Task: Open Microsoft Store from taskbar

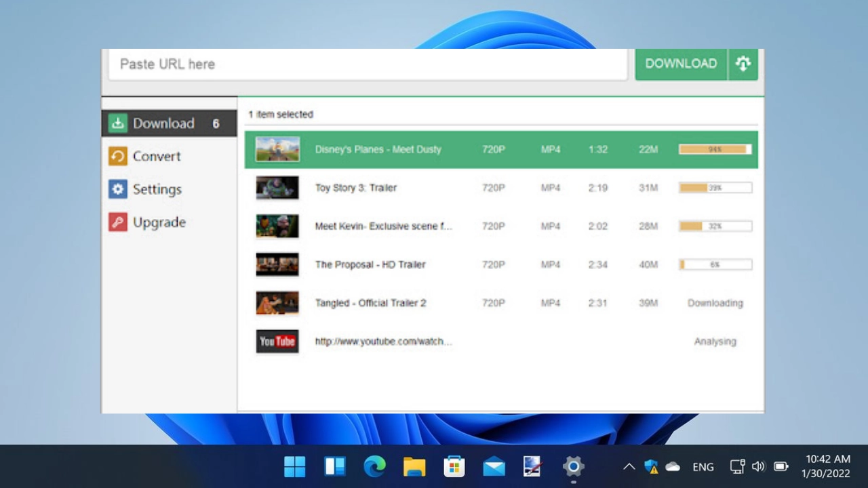Action: (x=454, y=466)
